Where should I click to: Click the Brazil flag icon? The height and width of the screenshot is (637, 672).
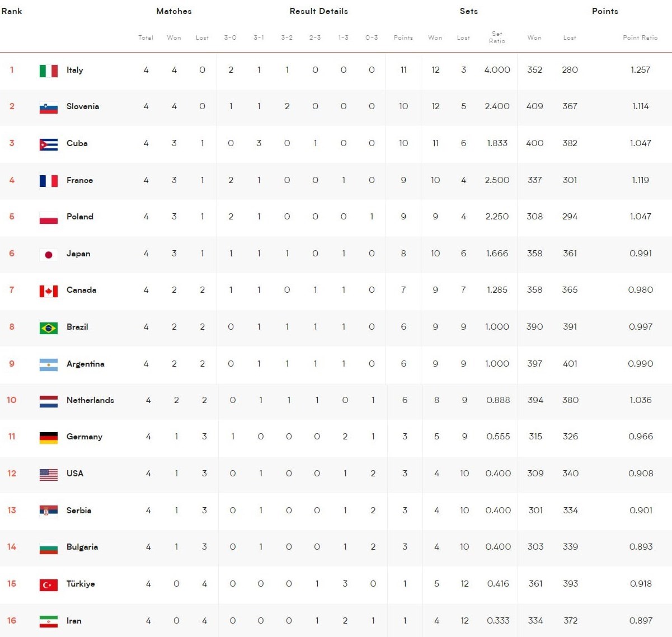[x=49, y=327]
